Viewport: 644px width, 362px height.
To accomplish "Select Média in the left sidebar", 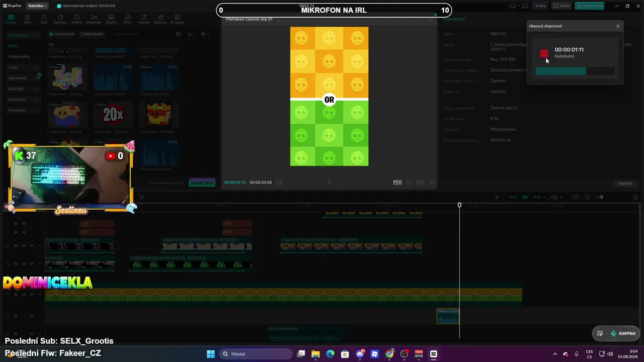I will click(x=14, y=46).
